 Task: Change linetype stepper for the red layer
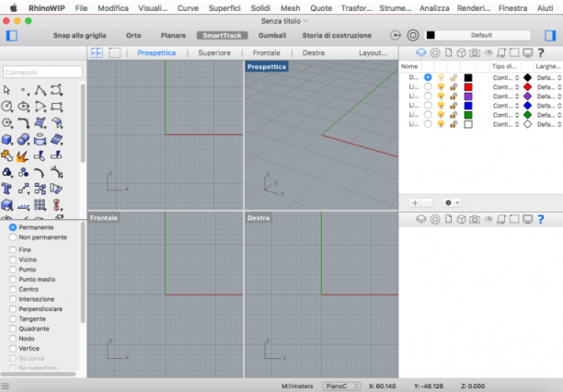(517, 86)
